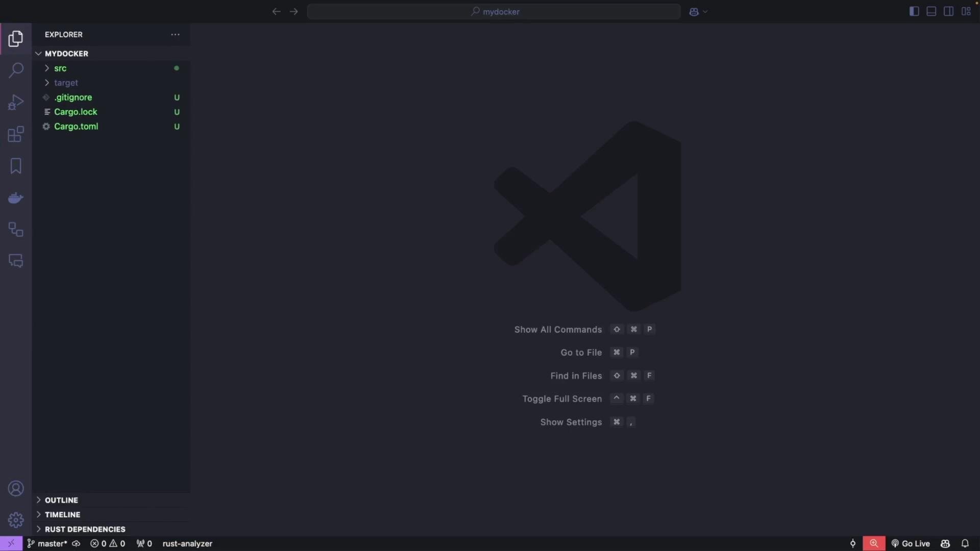Click Show Settings hint text

point(571,422)
